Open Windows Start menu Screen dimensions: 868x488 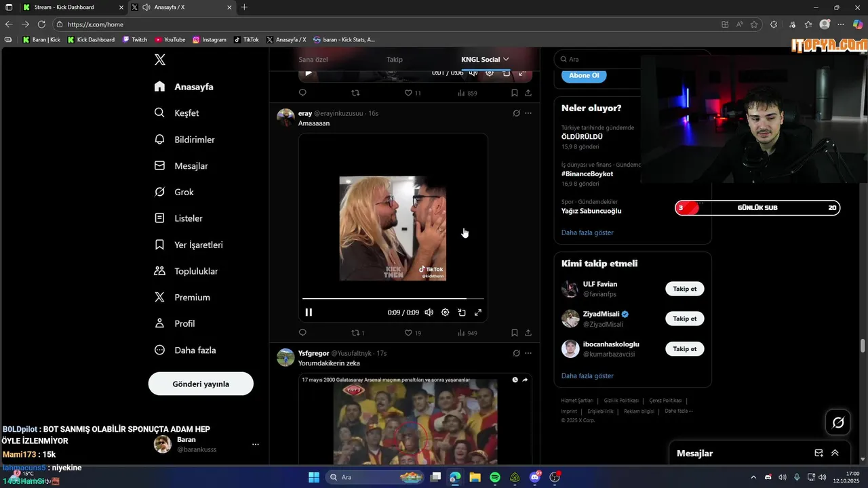pyautogui.click(x=314, y=477)
